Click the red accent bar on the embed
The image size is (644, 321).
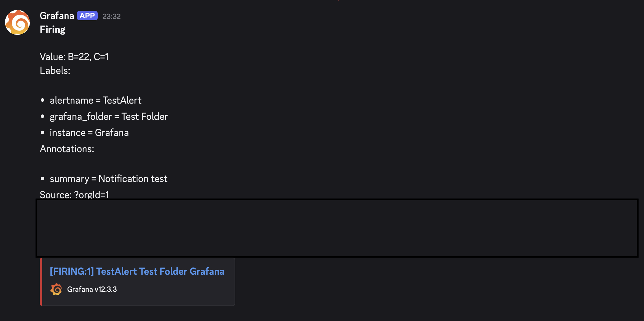click(x=41, y=281)
